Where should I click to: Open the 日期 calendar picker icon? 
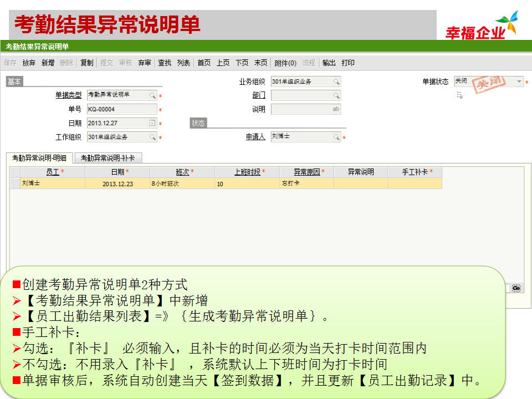152,123
